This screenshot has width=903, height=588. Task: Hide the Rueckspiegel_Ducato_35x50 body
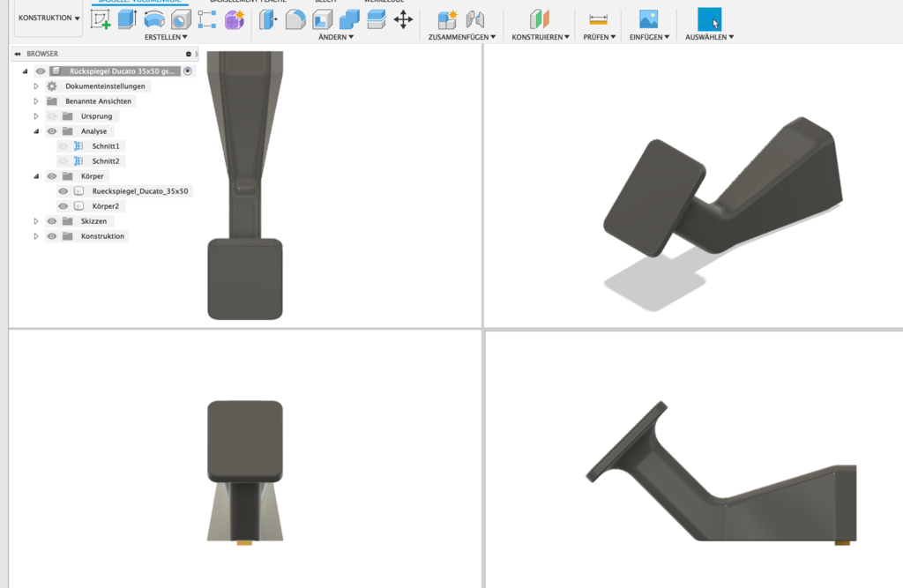pos(63,191)
